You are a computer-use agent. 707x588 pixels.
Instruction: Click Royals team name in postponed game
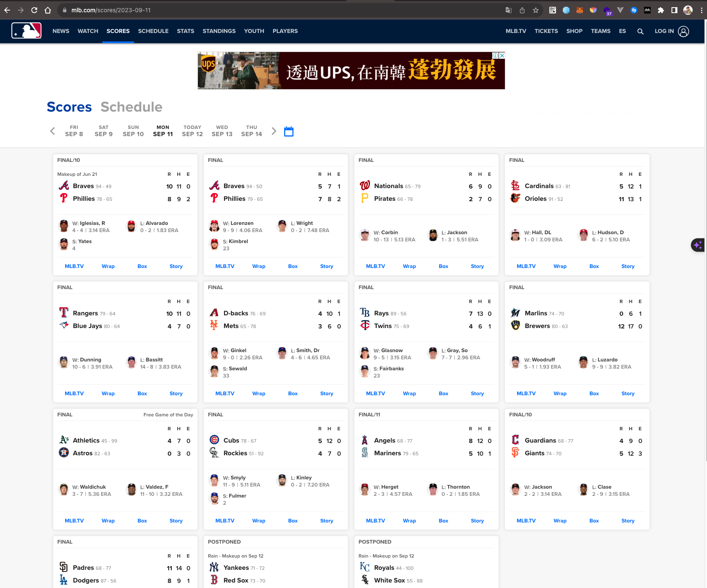[384, 568]
